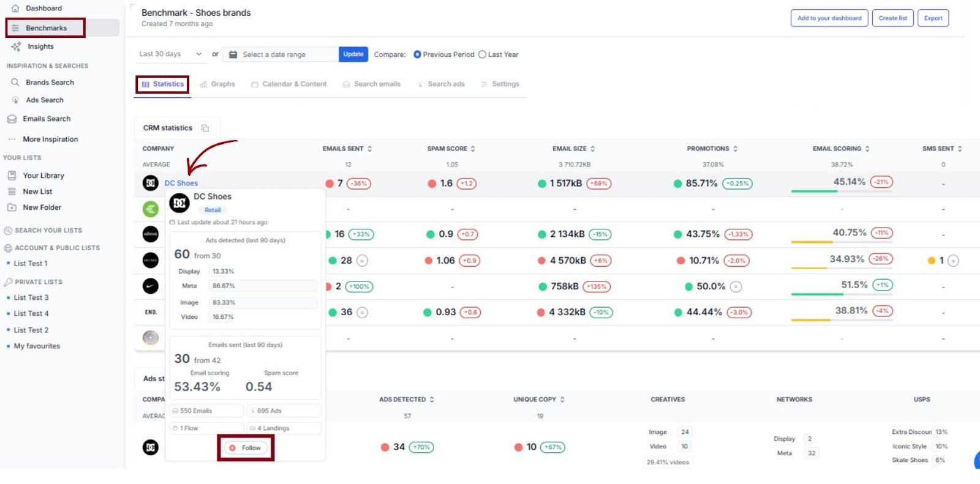Click the Private Lists key icon

pyautogui.click(x=8, y=282)
